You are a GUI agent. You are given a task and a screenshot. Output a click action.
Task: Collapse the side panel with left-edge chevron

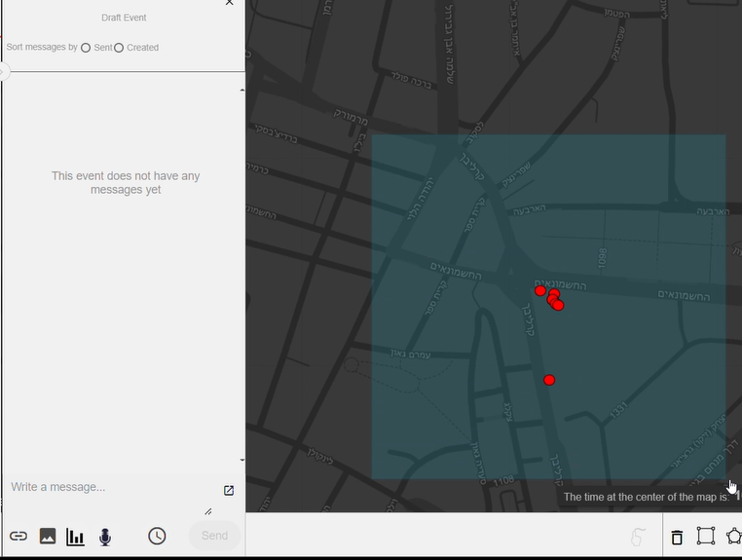pyautogui.click(x=4, y=72)
